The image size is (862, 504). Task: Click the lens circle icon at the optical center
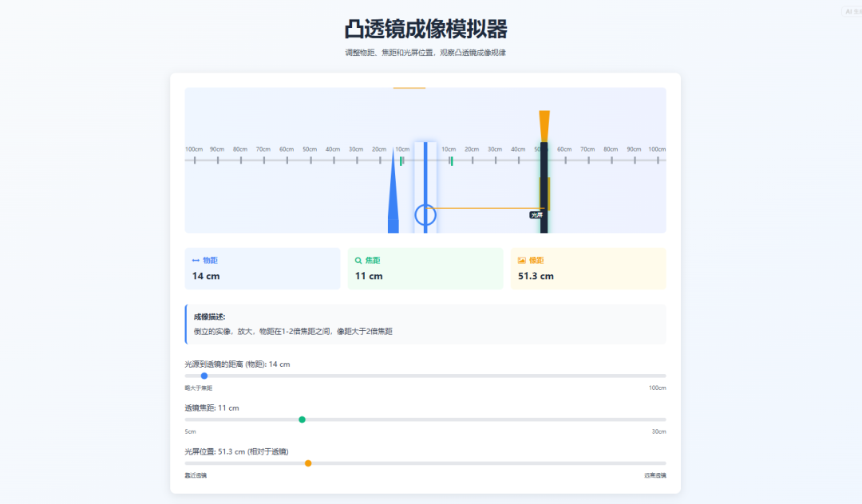coord(425,213)
